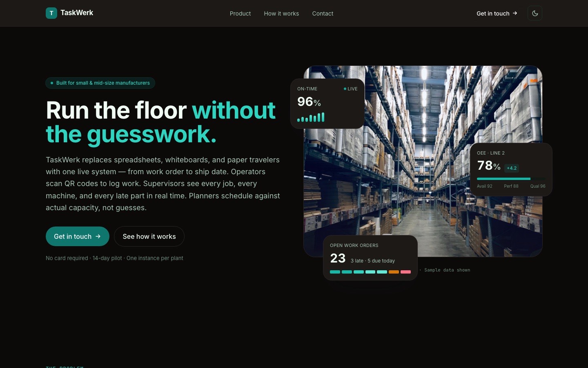This screenshot has height=368, width=588.
Task: Click the +4.2 change badge
Action: 512,168
